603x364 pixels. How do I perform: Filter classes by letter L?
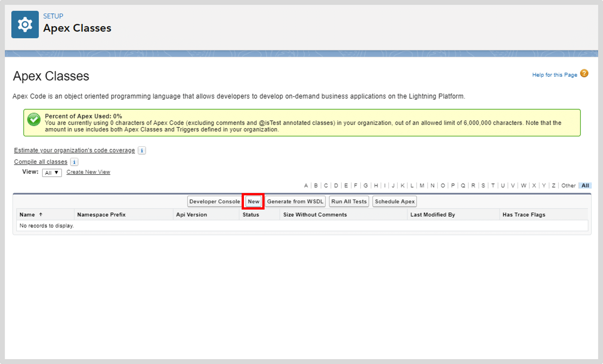pyautogui.click(x=412, y=186)
